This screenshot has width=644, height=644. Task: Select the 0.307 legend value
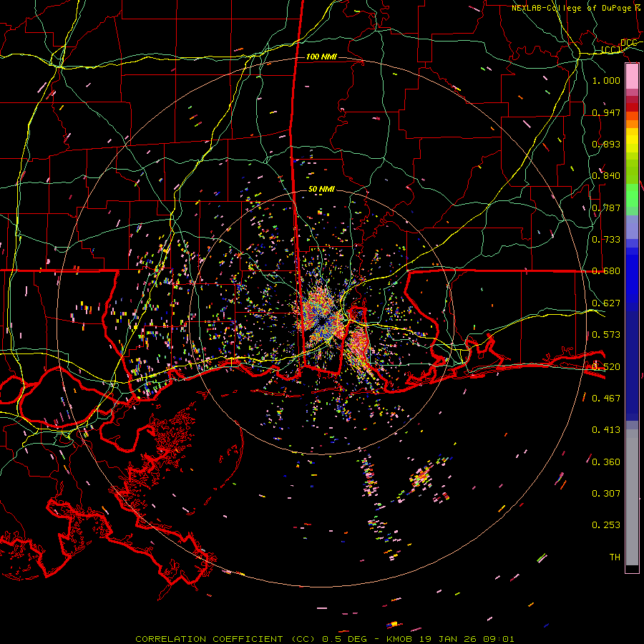pyautogui.click(x=606, y=494)
